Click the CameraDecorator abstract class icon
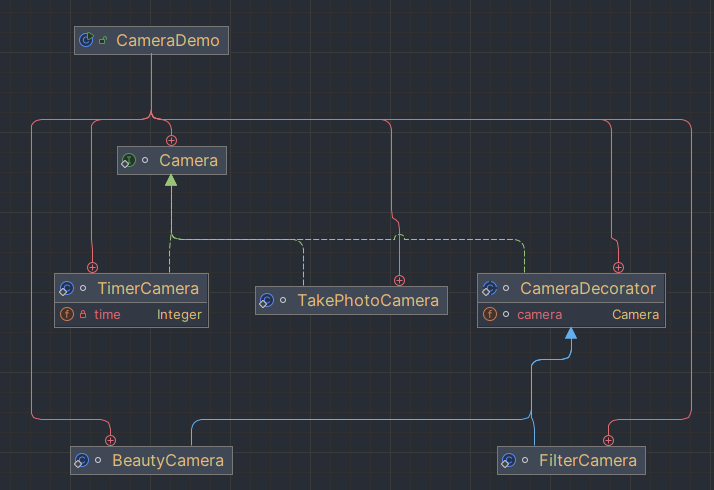Viewport: 714px width, 490px height. click(490, 289)
